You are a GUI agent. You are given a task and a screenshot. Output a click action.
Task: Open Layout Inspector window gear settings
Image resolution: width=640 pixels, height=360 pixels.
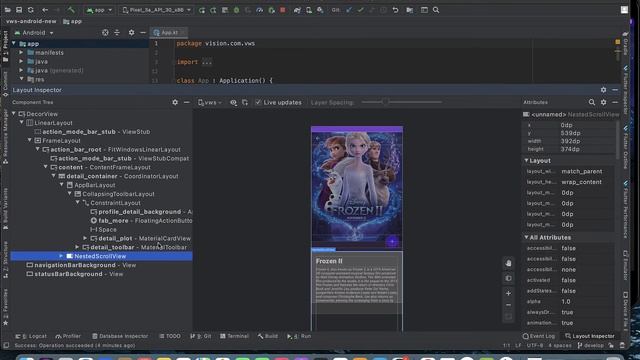point(603,90)
